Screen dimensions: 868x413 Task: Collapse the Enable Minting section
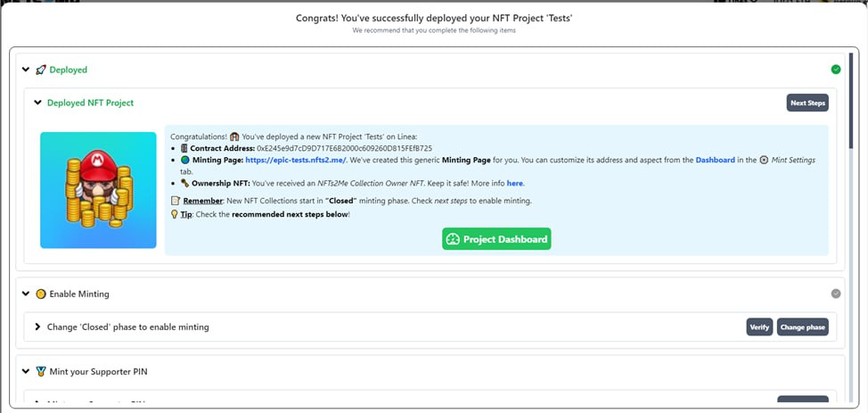(26, 293)
